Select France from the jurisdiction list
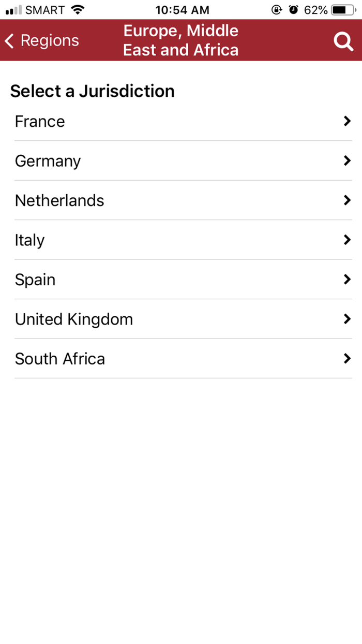 39,121
